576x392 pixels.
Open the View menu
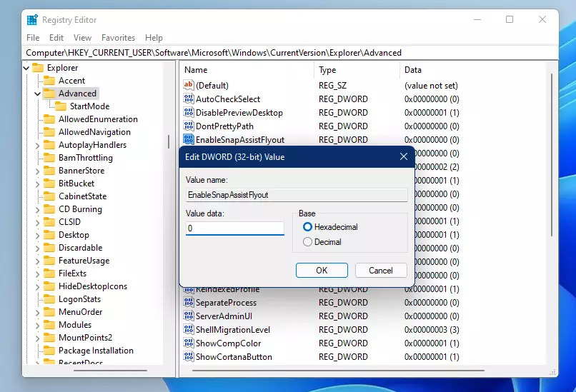tap(82, 38)
